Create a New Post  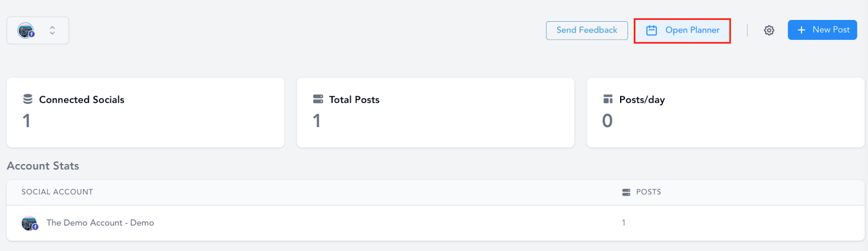pyautogui.click(x=822, y=30)
